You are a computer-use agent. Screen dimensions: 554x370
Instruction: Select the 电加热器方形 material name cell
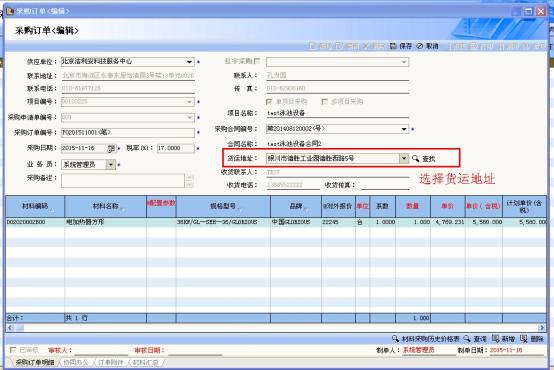click(105, 222)
